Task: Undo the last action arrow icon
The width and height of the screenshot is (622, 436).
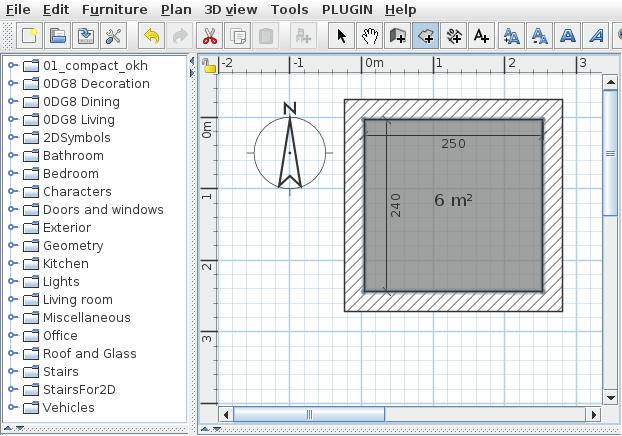Action: pos(151,36)
